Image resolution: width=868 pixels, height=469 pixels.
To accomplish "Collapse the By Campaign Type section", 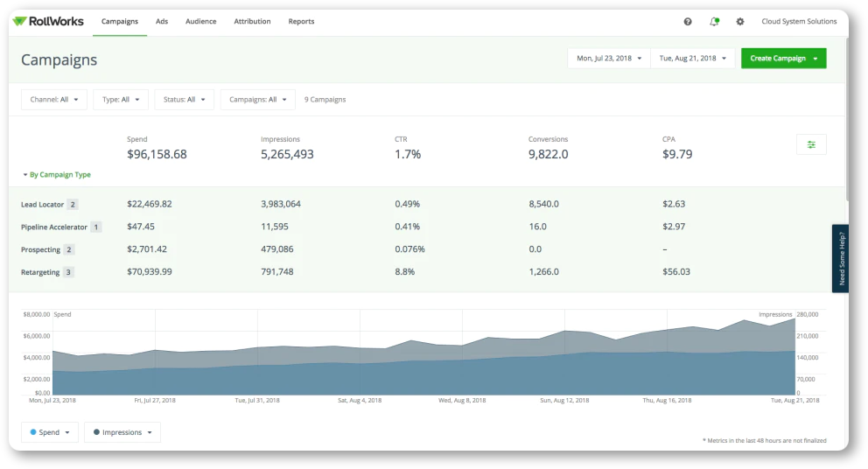I will tap(57, 174).
